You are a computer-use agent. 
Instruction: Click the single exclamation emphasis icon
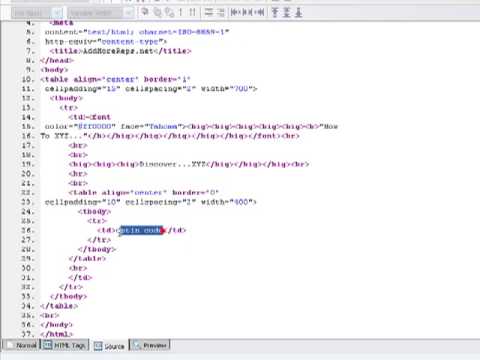(x=181, y=12)
